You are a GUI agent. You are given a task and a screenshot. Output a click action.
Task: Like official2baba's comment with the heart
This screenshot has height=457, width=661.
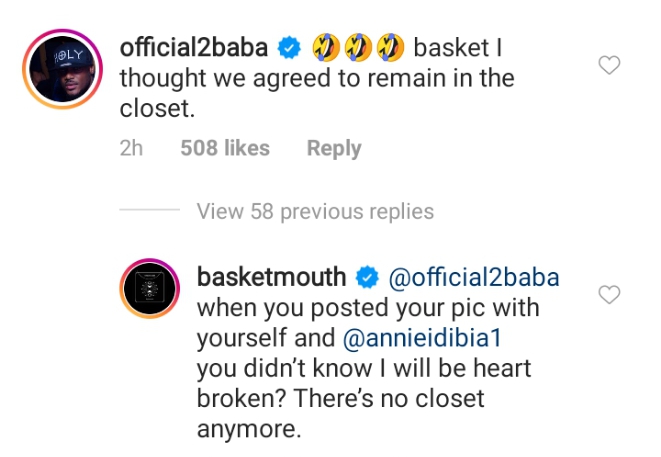(609, 66)
